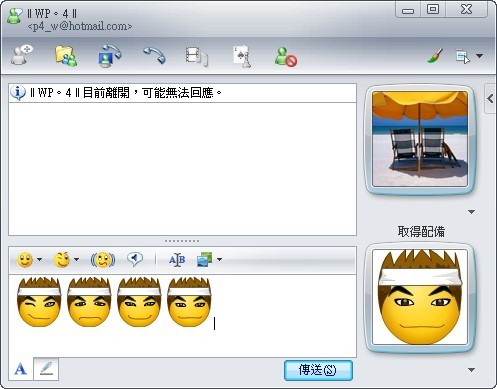The height and width of the screenshot is (389, 497).
Task: Send a wink animation
Action: [62, 260]
